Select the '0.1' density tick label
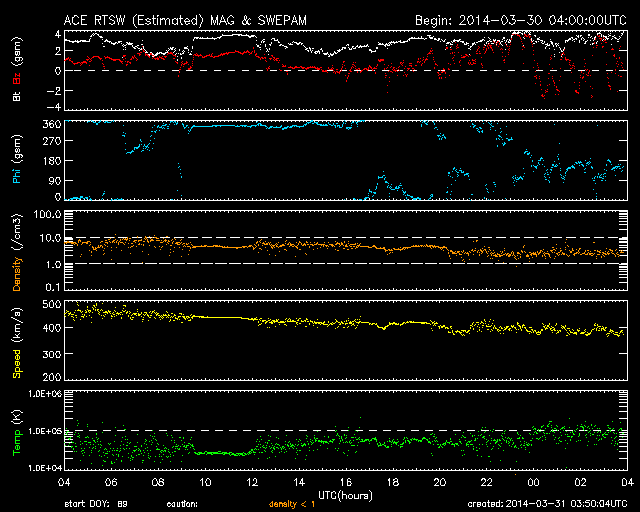The image size is (640, 512). [x=53, y=287]
